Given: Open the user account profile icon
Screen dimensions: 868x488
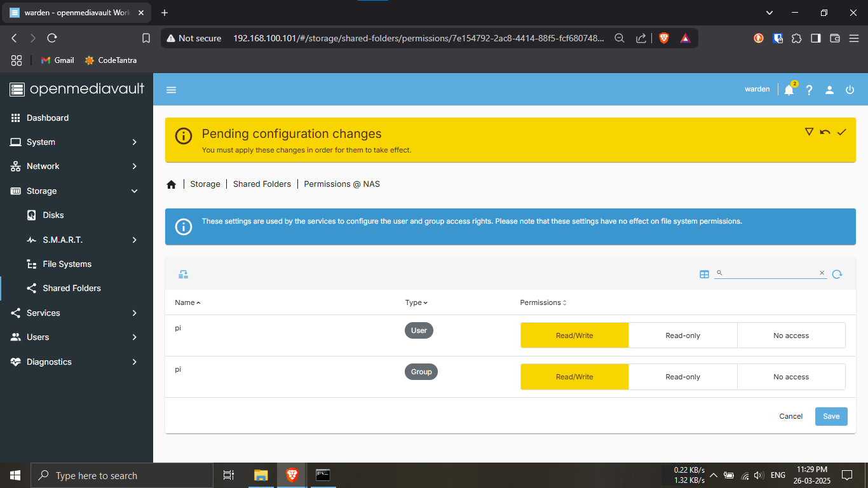Looking at the screenshot, I should tap(829, 90).
